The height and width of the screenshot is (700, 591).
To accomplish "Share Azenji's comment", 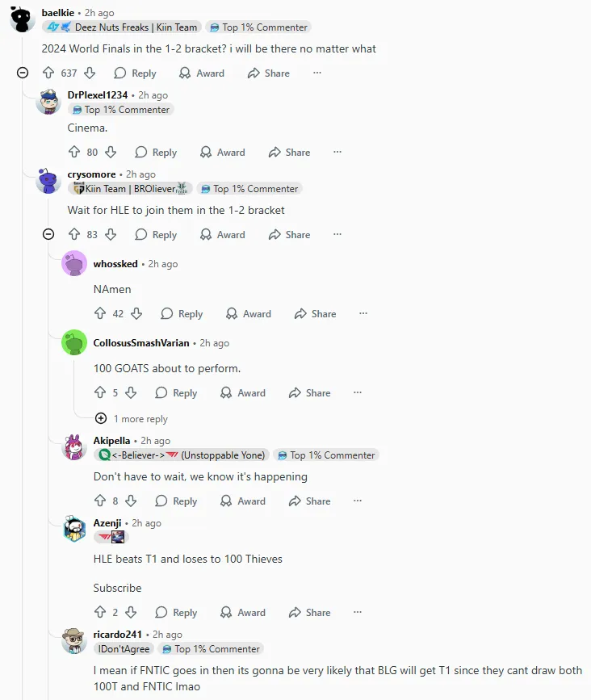I will coord(309,613).
